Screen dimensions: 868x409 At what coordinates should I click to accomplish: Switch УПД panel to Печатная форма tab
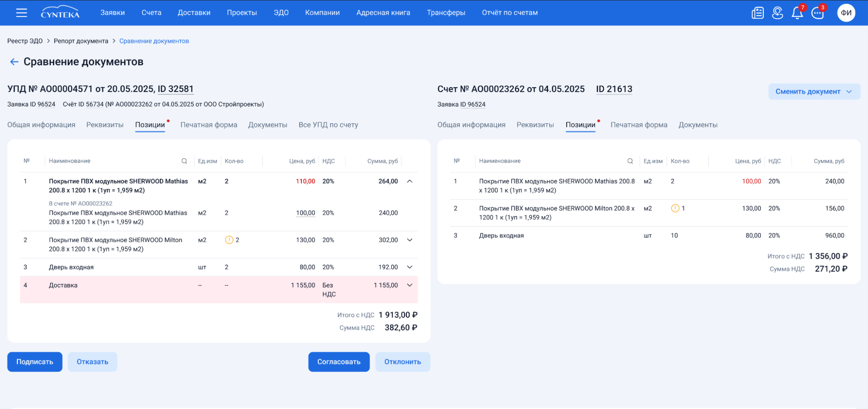[209, 125]
